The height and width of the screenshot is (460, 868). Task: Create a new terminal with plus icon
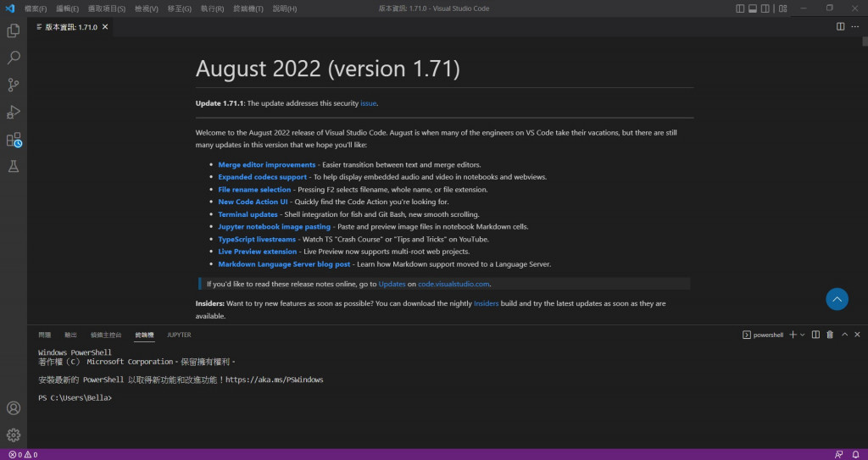coord(793,335)
